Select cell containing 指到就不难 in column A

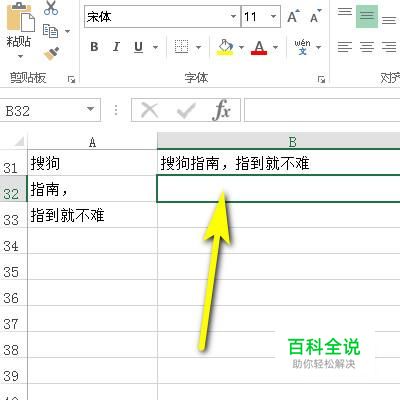92,215
